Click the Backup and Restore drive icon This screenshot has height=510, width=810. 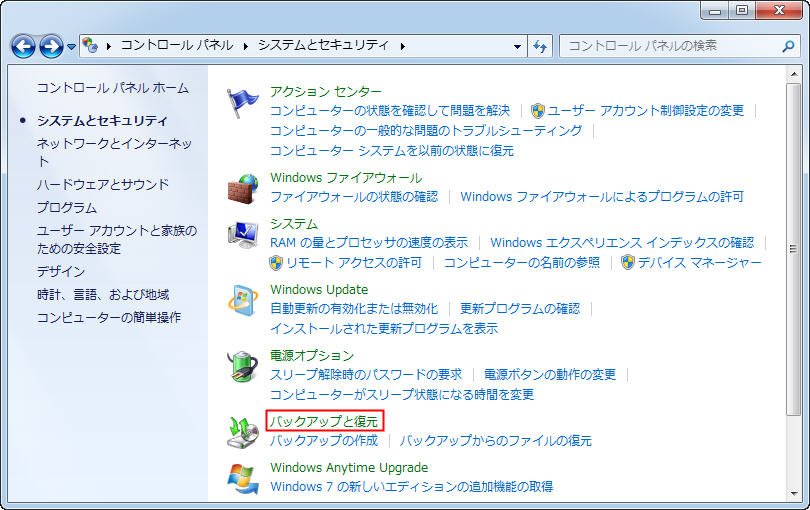pyautogui.click(x=243, y=432)
